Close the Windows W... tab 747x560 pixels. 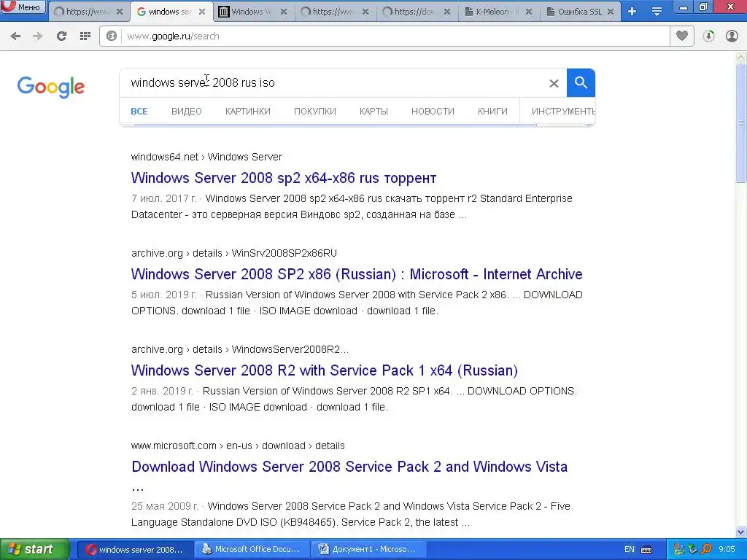(x=284, y=12)
